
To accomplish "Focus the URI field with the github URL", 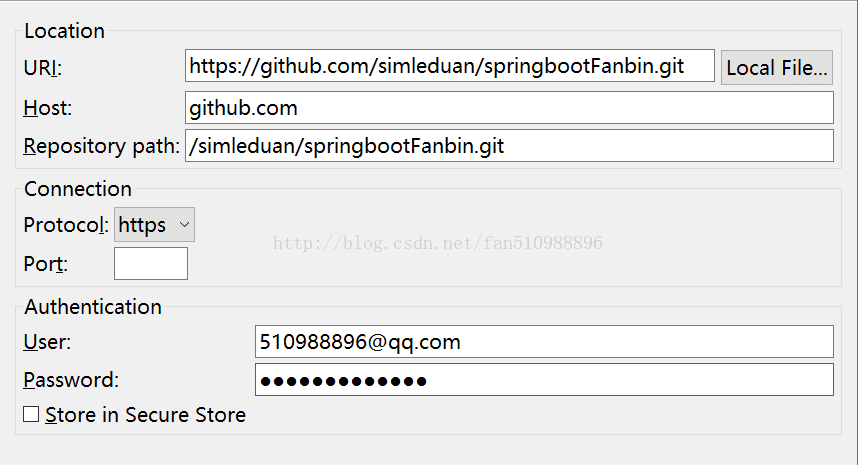I will click(449, 66).
